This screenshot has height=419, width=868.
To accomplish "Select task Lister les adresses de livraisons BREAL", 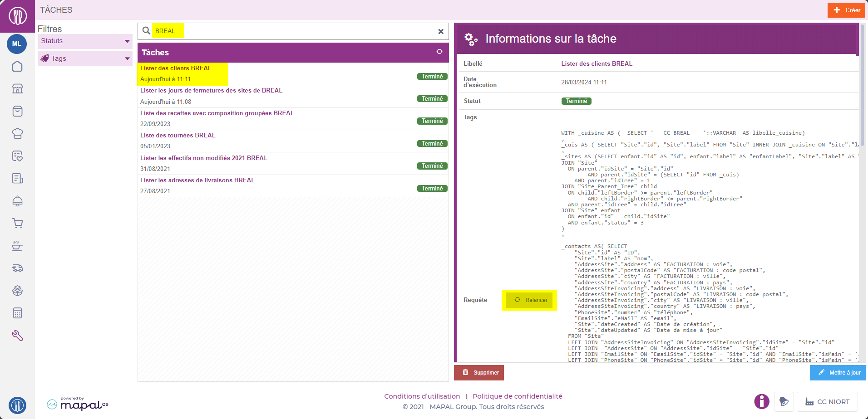I will 293,185.
